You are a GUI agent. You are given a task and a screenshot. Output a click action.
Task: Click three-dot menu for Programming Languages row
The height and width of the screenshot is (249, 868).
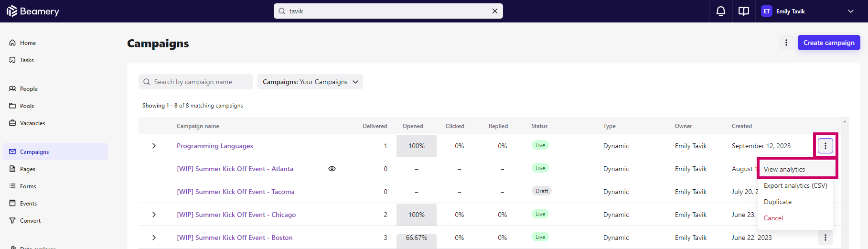[x=825, y=146]
